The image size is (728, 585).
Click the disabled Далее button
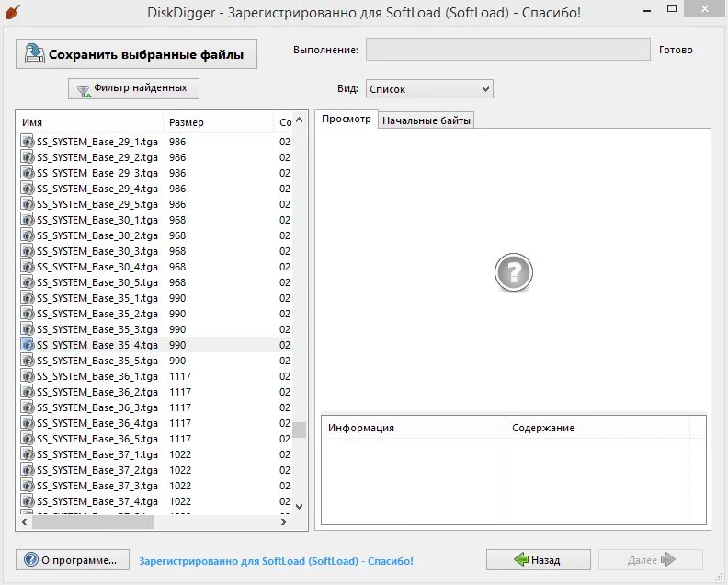pos(651,559)
